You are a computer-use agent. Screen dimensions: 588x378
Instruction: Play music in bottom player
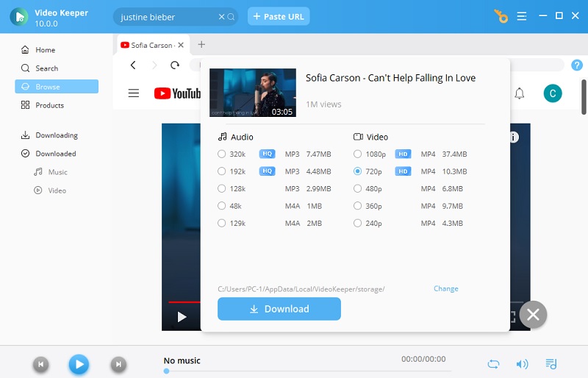tap(79, 364)
